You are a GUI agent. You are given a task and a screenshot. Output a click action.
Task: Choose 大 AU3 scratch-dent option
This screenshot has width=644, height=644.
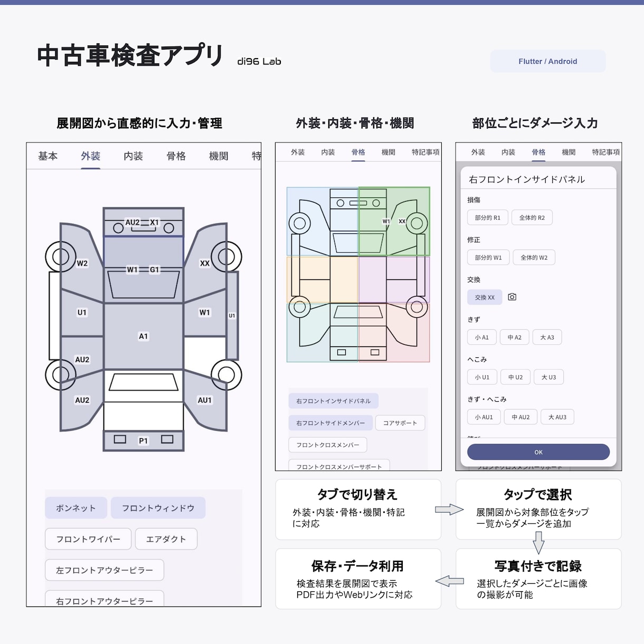tap(557, 417)
